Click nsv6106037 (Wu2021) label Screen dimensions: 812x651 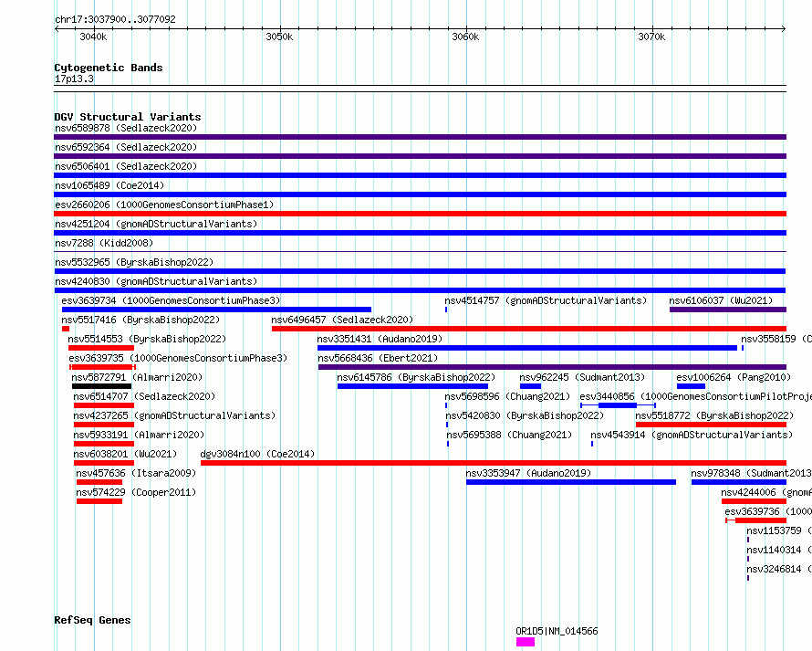point(721,300)
